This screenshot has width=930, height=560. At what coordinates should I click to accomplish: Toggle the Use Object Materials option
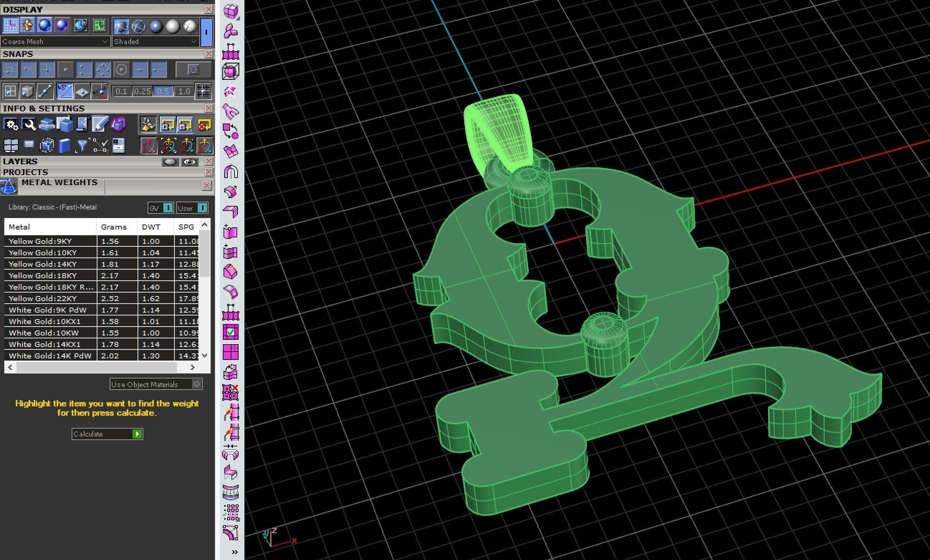tap(156, 384)
